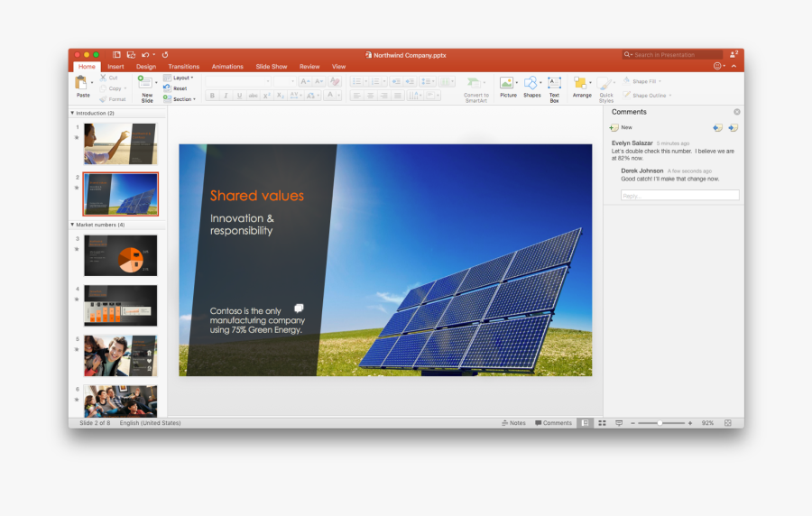Screen dimensions: 812x516
Task: Toggle the Comments pane from status bar
Action: [553, 423]
